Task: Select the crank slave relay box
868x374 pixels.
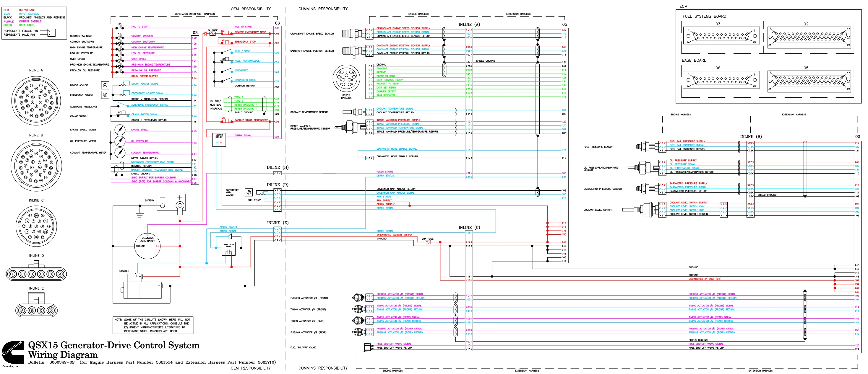Action: [x=228, y=249]
